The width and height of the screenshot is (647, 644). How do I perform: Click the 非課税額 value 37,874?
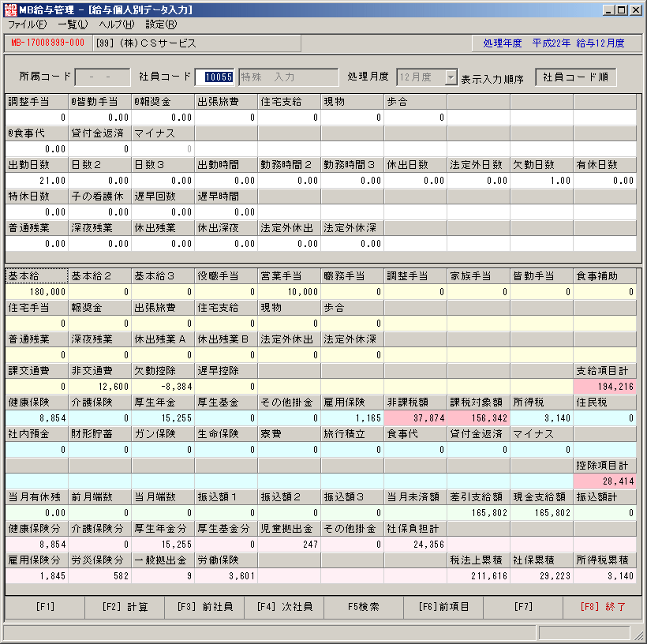pos(416,418)
